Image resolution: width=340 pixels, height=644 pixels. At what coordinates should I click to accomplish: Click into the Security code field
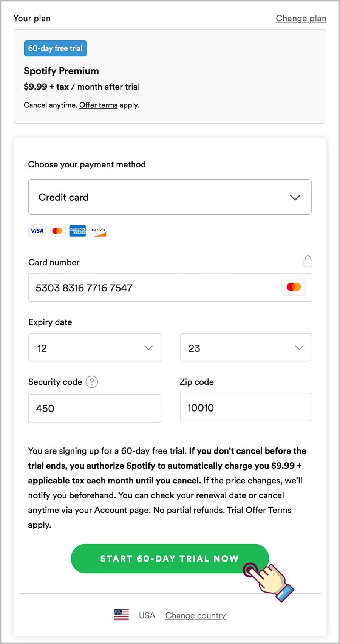(x=95, y=408)
